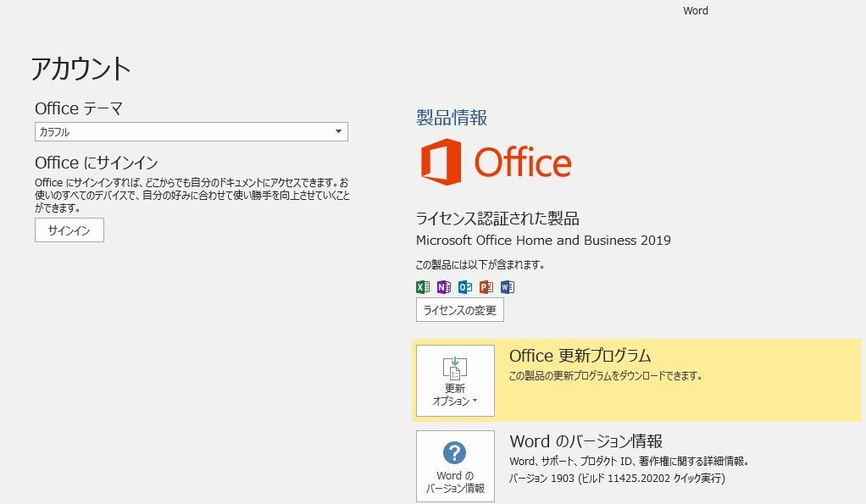Open Word のバージョン情報 question mark button
This screenshot has width=866, height=504.
pos(455,467)
